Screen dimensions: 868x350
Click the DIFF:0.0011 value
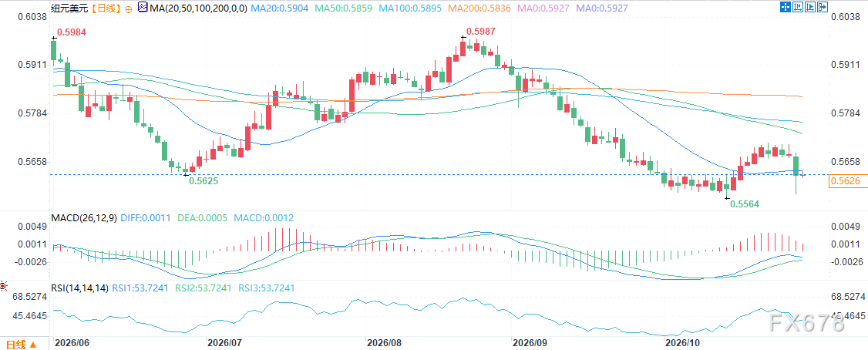146,218
